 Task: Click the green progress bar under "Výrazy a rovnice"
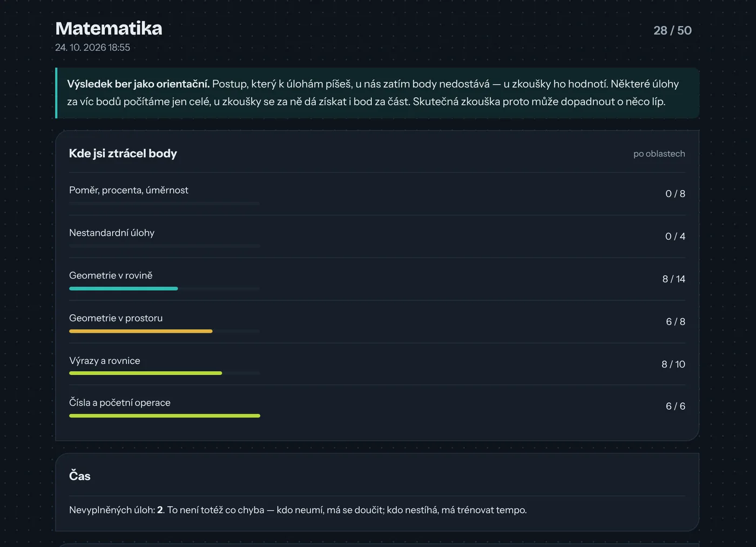point(146,373)
